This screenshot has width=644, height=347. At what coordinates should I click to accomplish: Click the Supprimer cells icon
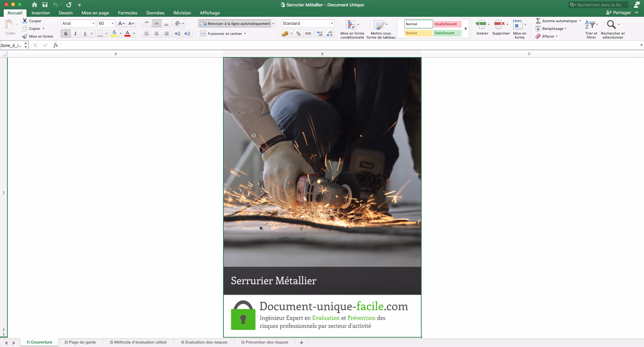coord(499,24)
